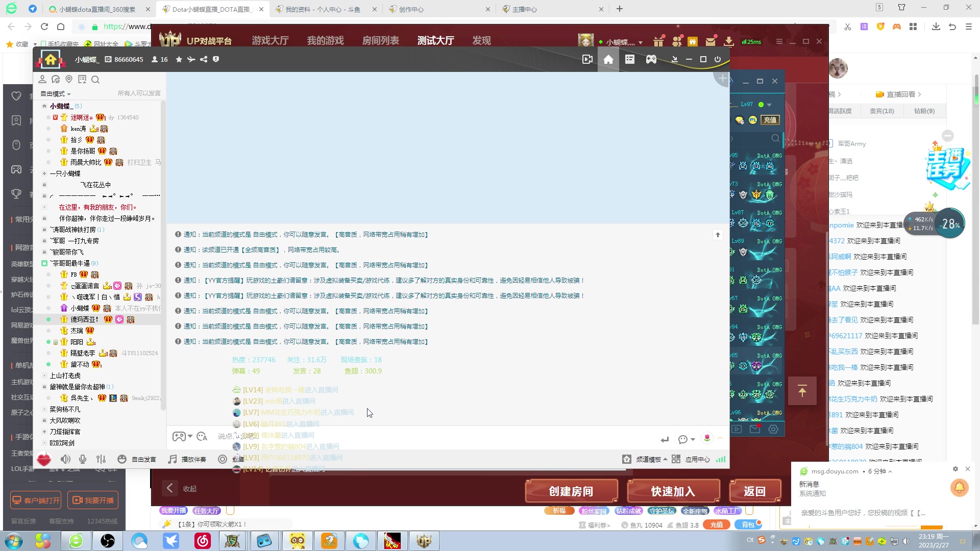
Task: Click the power exit icon in YY titlebar
Action: tap(718, 60)
